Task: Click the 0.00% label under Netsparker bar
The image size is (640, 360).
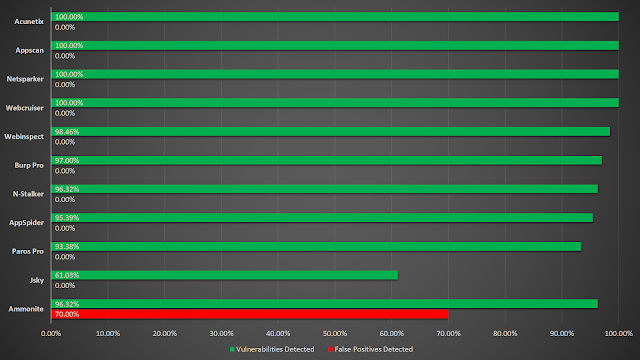Action: tap(65, 84)
